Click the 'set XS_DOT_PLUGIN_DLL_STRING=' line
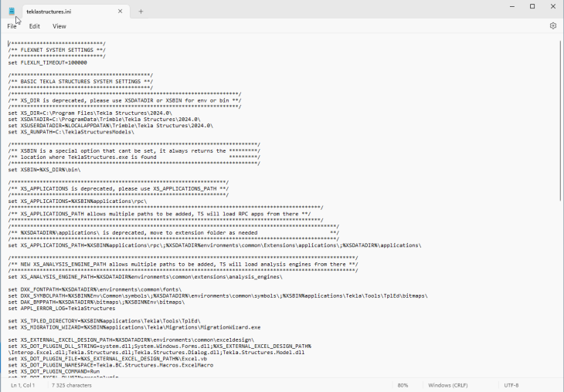 click(160, 346)
